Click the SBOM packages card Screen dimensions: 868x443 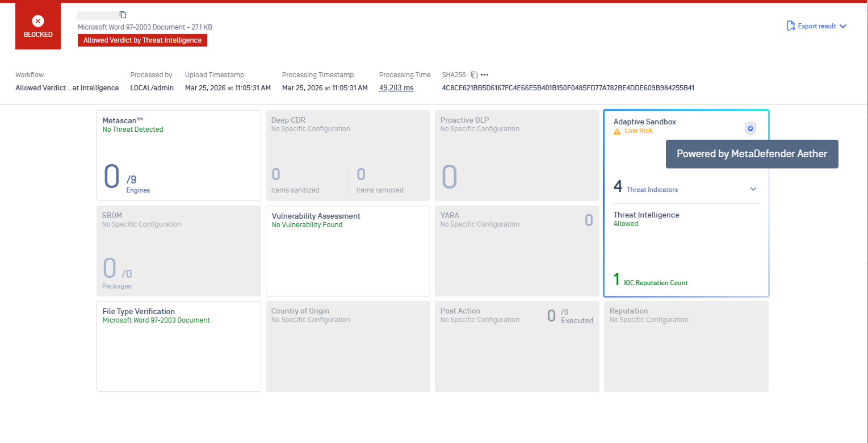[x=178, y=250]
